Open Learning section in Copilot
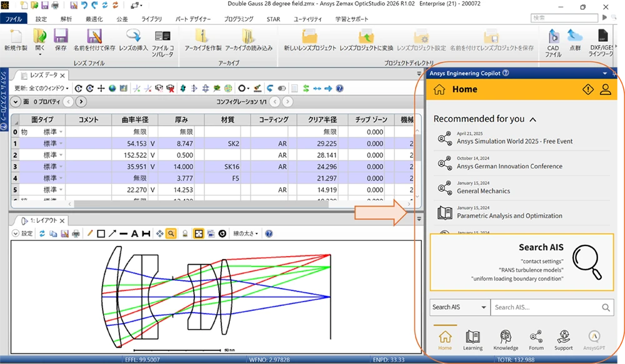 472,340
